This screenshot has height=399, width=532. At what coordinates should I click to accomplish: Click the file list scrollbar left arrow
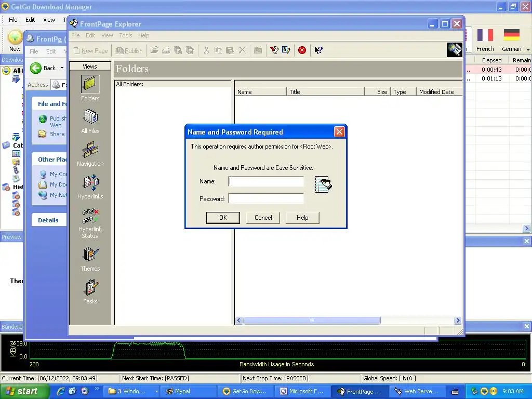[239, 320]
